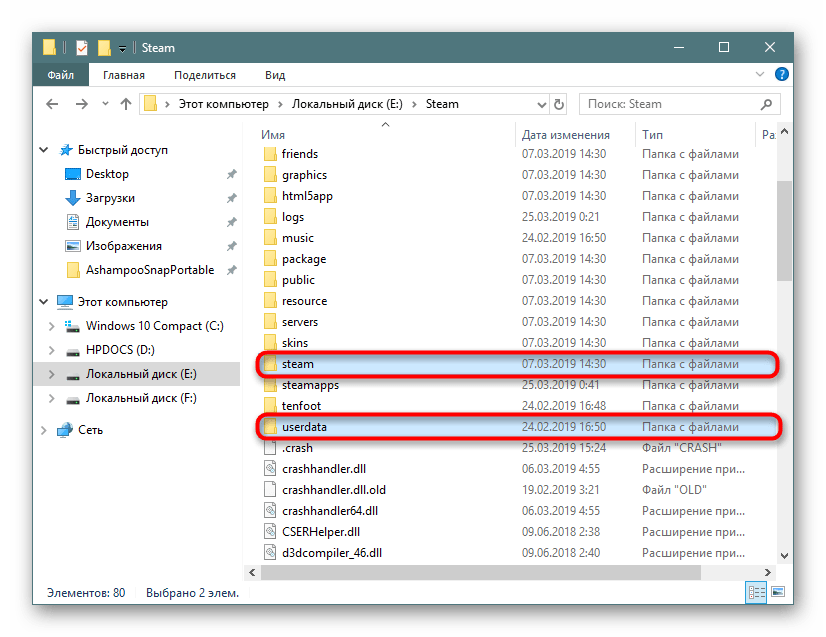Click the Help question mark icon
The width and height of the screenshot is (826, 637).
point(783,75)
